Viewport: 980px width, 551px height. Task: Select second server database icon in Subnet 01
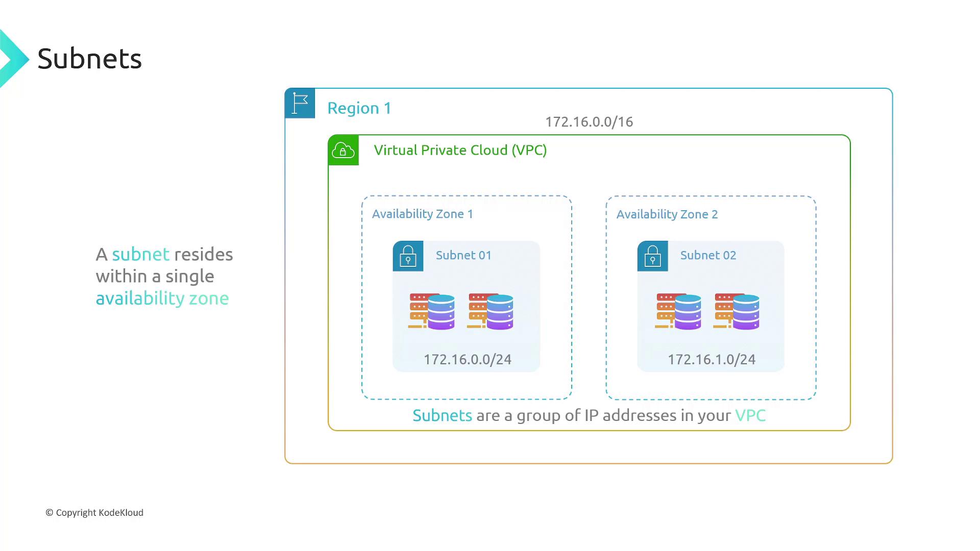pos(491,311)
